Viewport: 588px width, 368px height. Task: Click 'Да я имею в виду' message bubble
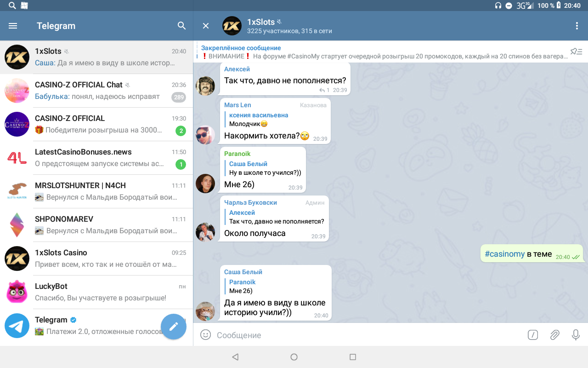click(x=276, y=293)
